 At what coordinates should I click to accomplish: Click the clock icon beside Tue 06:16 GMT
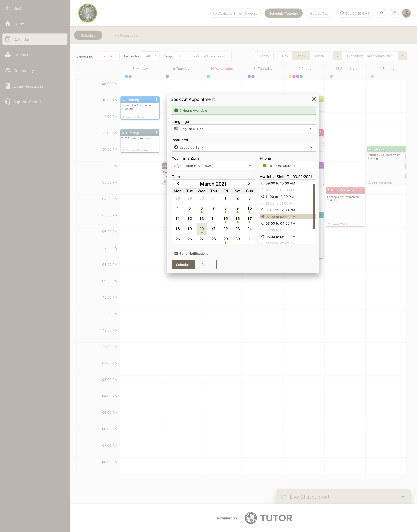click(x=342, y=13)
